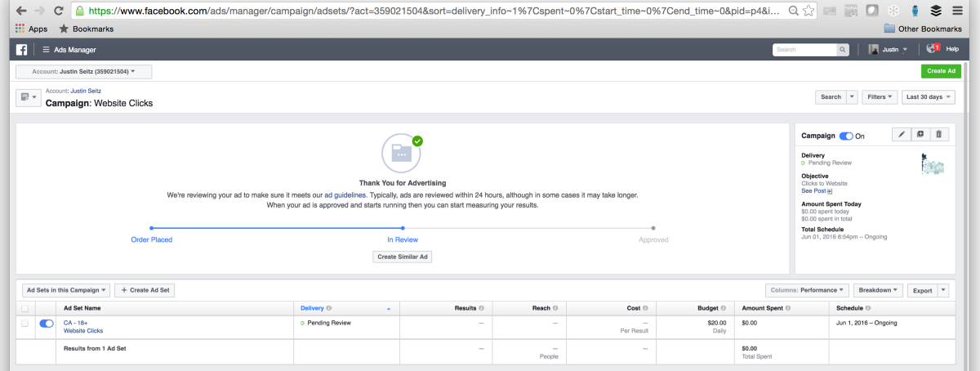
Task: Click the Schedule column info icon
Action: click(868, 308)
